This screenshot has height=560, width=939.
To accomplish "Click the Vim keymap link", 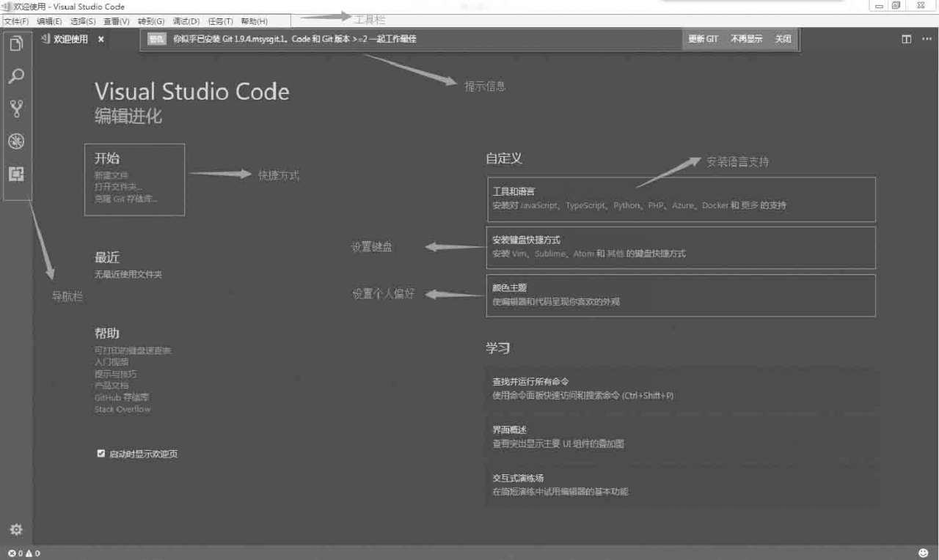I will coord(520,254).
